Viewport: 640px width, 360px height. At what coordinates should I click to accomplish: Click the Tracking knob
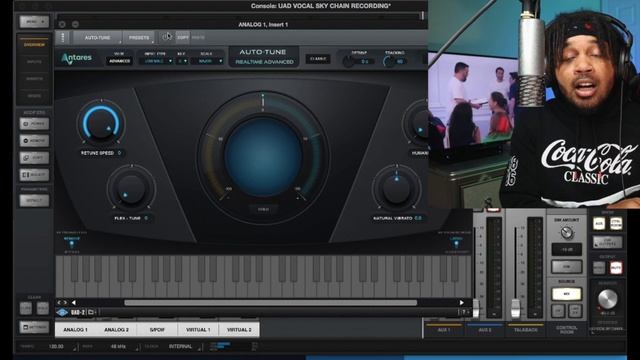(x=388, y=62)
